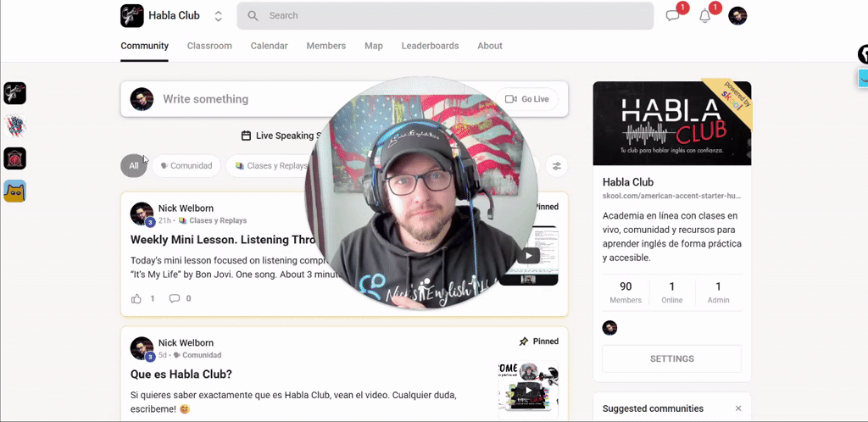This screenshot has height=422, width=868.
Task: Click the black circular extension icon at right edge
Action: pyautogui.click(x=864, y=54)
